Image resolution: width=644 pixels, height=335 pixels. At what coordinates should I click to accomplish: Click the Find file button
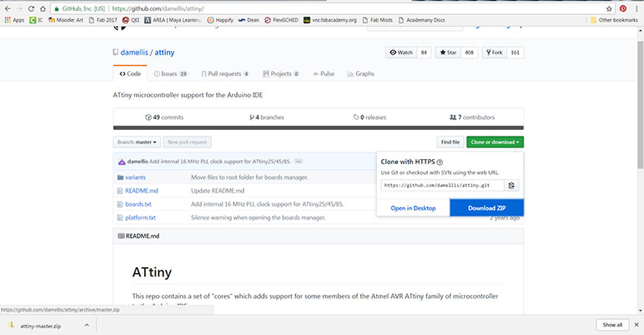point(451,142)
